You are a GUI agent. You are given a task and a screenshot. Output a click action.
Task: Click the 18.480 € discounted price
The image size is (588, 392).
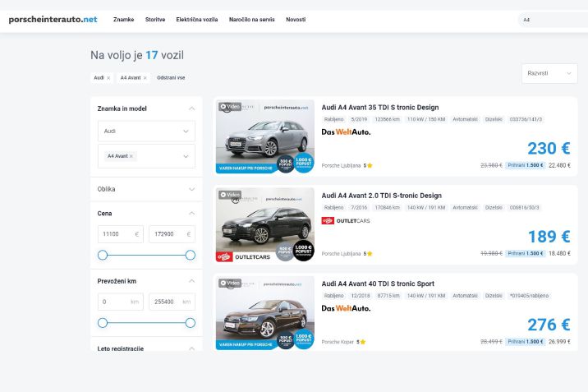pos(559,254)
